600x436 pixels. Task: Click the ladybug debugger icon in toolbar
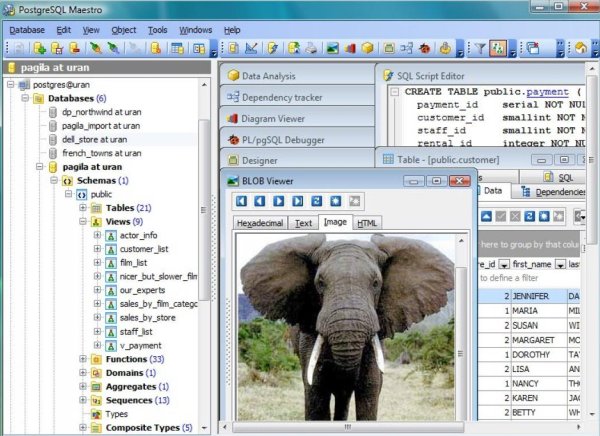click(425, 48)
